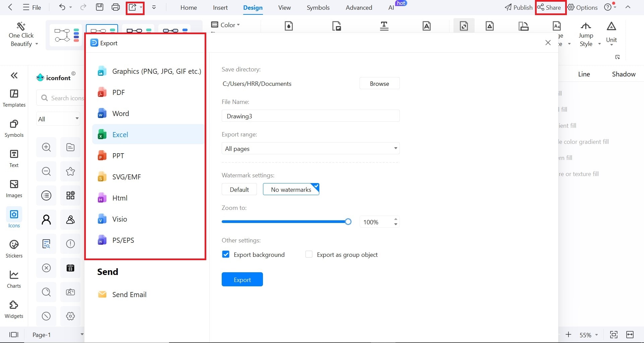Collapse the left sidebar with the double chevron
The width and height of the screenshot is (644, 343).
pos(14,75)
